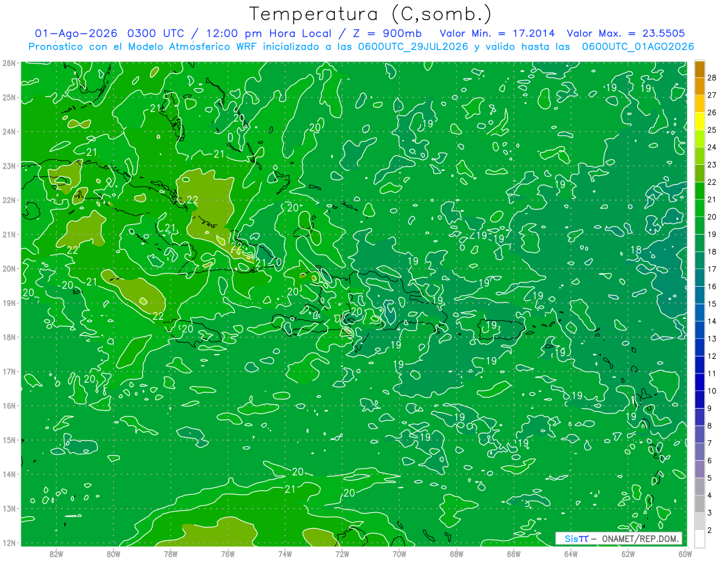The image size is (728, 562).
Task: Click the "76W" longitude axis label
Action: [228, 554]
